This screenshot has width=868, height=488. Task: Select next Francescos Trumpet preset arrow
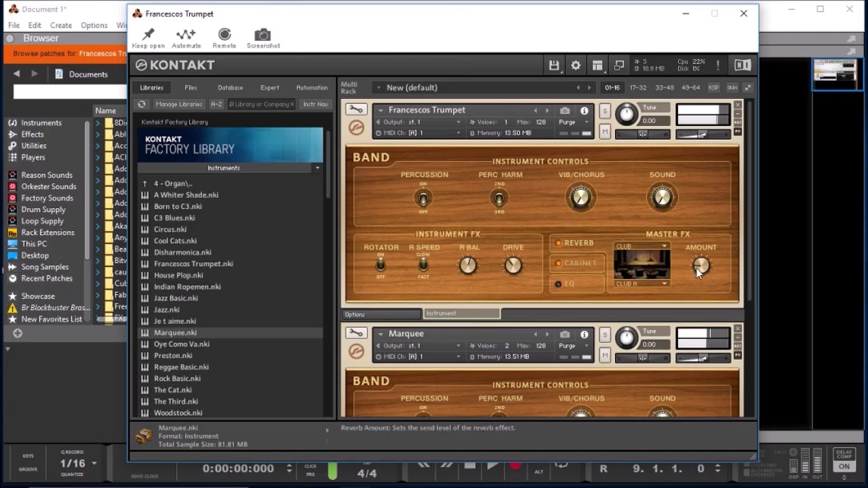pos(547,110)
